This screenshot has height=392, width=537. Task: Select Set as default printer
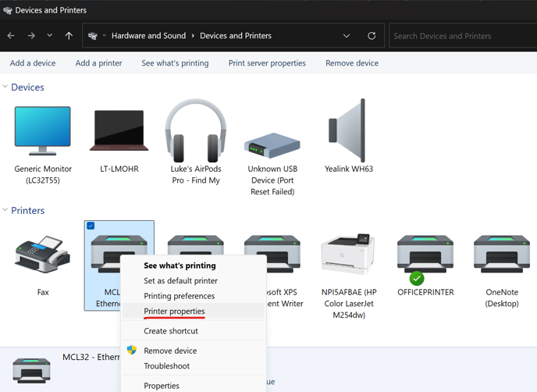pyautogui.click(x=180, y=281)
